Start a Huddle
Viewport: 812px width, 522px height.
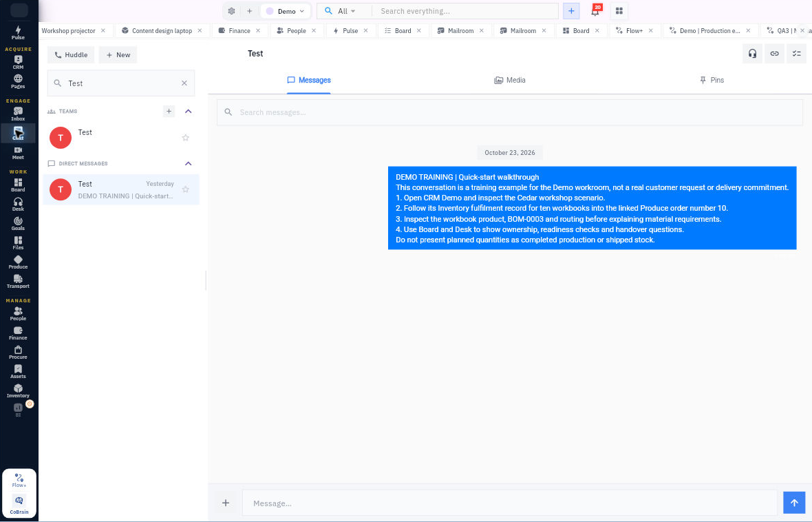[x=71, y=54]
